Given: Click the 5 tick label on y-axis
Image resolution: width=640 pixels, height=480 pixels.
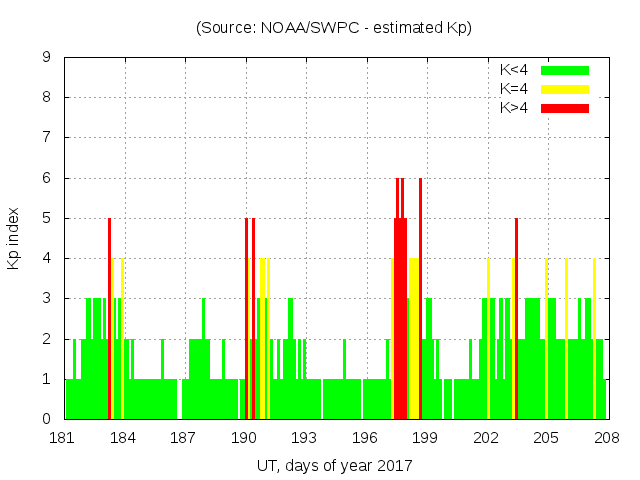Looking at the screenshot, I should click(46, 218).
